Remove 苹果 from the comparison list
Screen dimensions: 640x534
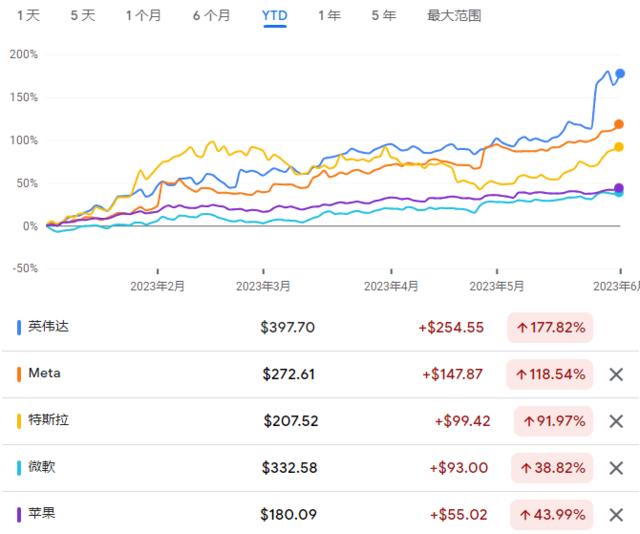point(616,515)
